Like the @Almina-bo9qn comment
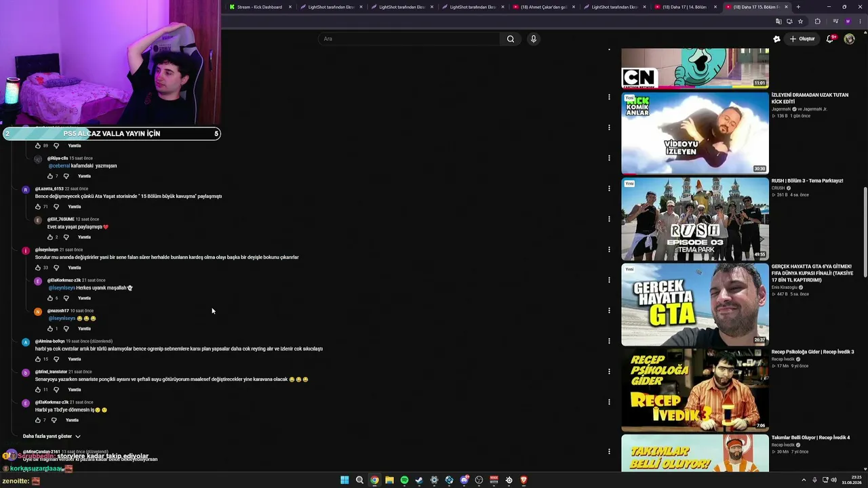This screenshot has width=868, height=488. 38,359
